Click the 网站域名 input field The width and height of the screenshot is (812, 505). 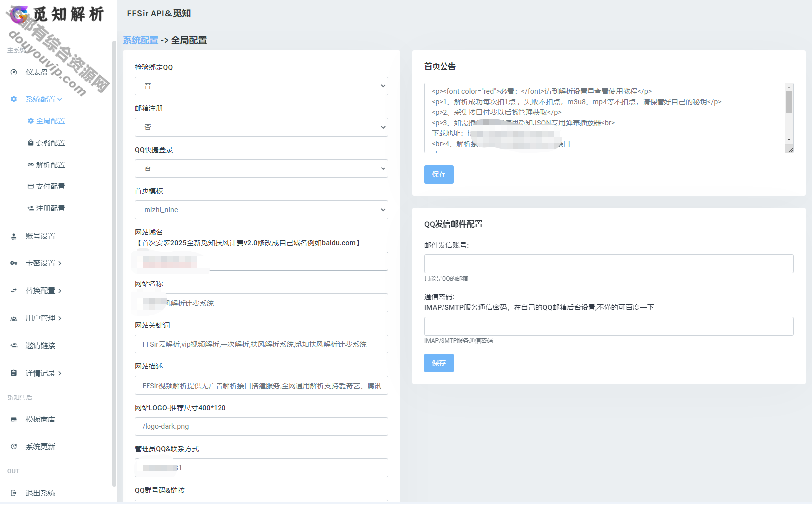[x=261, y=261]
